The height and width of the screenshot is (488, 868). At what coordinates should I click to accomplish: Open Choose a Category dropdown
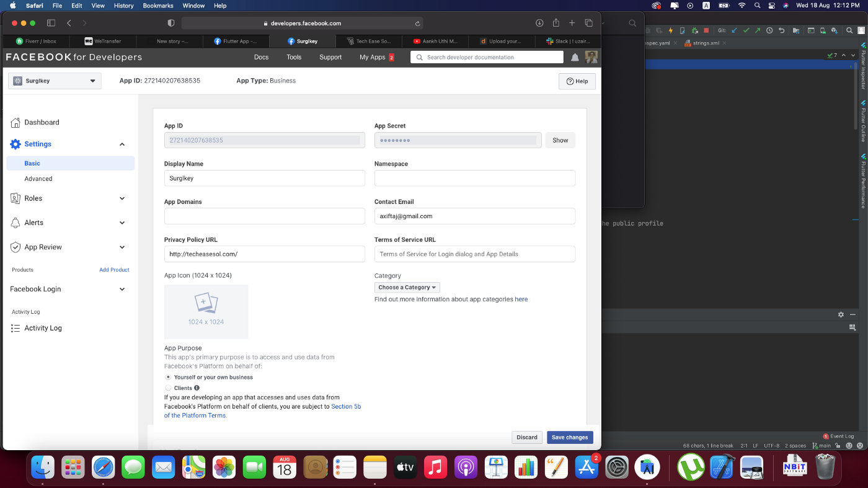tap(407, 287)
